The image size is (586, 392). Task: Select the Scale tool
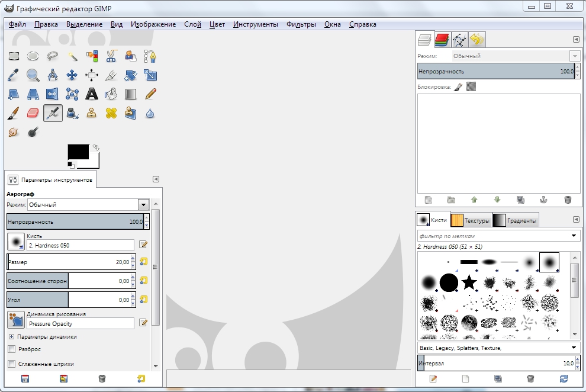(150, 75)
